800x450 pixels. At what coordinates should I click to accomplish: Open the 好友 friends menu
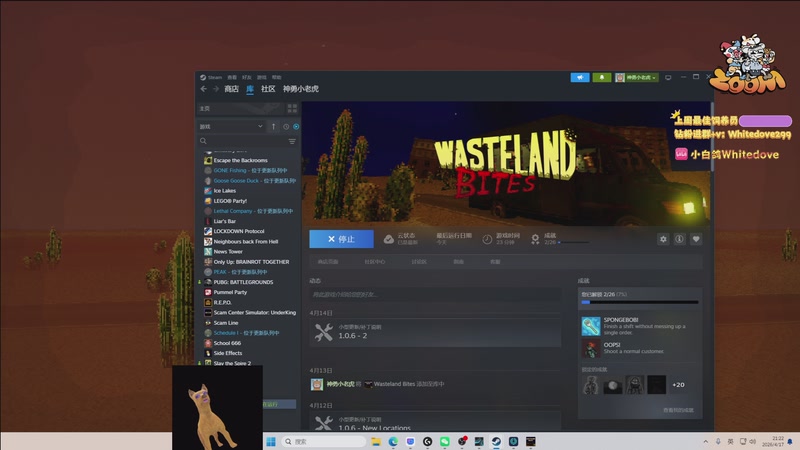247,78
